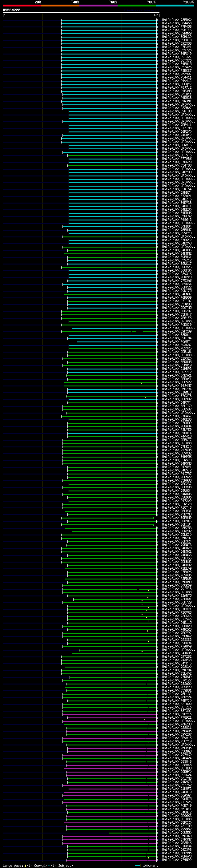The height and width of the screenshot is (868, 197).
Task: Select hit label UniRef100_A8Q9U2
Action: (x=177, y=399)
